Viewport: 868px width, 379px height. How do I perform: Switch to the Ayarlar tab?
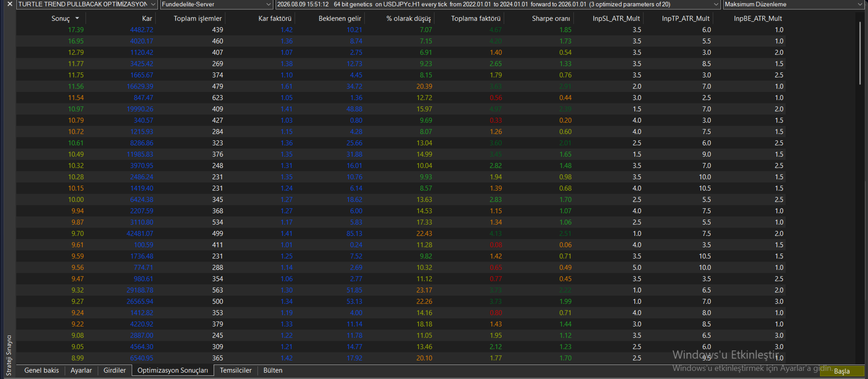click(81, 370)
